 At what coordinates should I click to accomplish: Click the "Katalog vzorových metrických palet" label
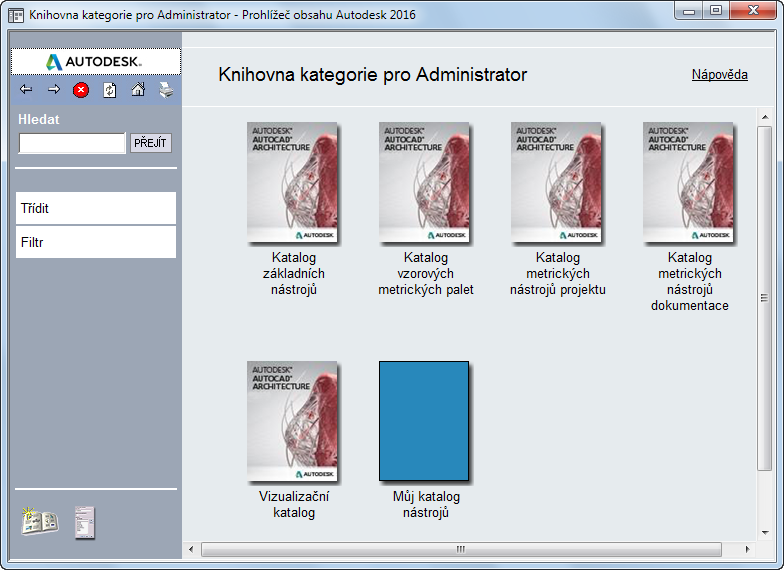(426, 274)
